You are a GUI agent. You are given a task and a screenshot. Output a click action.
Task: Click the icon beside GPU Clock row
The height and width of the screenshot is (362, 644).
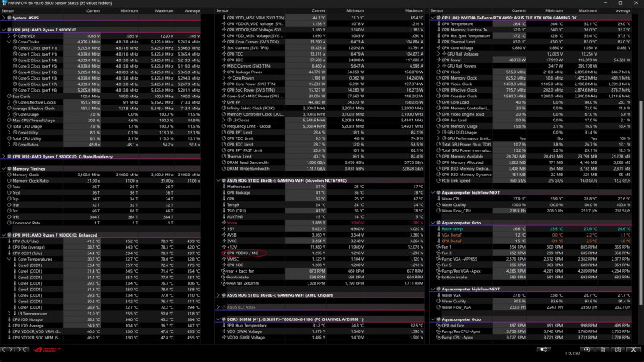[x=438, y=72]
